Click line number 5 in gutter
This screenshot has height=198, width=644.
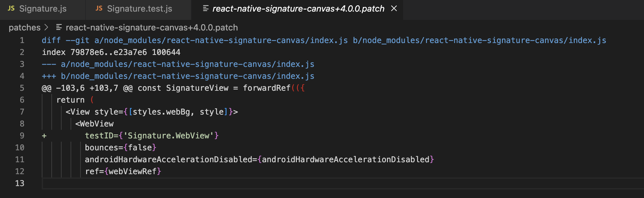pyautogui.click(x=22, y=88)
